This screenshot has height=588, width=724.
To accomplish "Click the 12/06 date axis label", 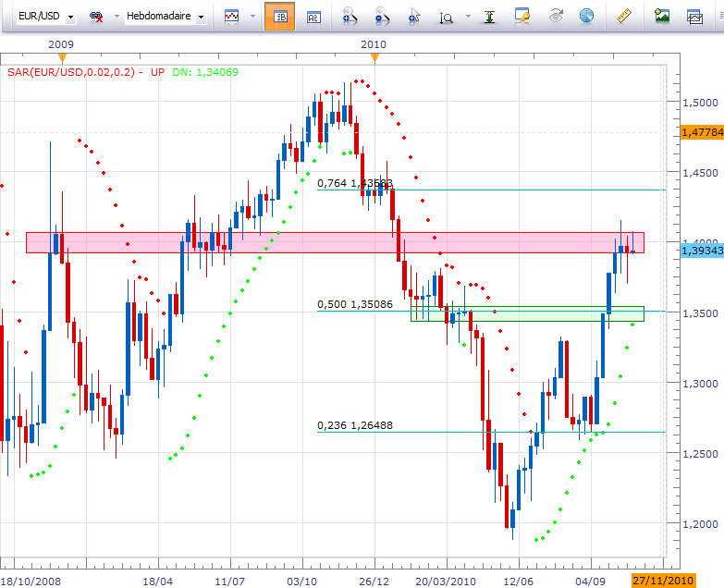I will pyautogui.click(x=518, y=582).
